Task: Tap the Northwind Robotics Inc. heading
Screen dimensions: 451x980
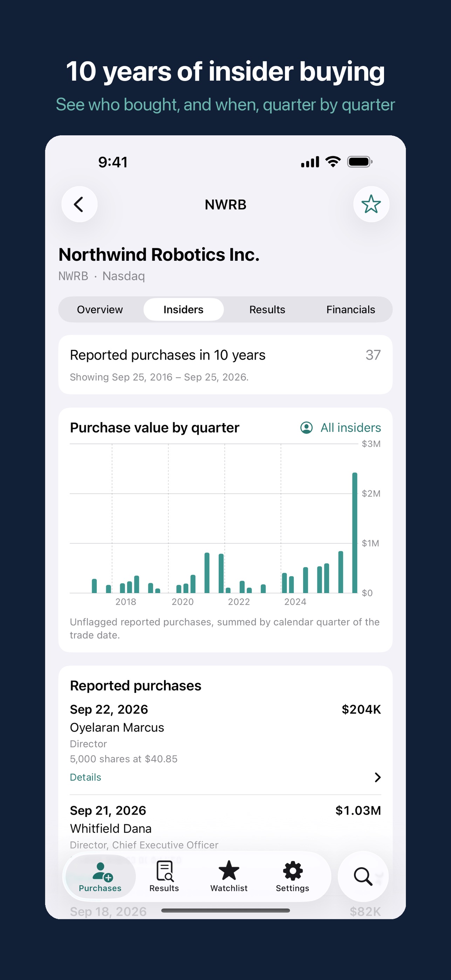Action: (159, 254)
